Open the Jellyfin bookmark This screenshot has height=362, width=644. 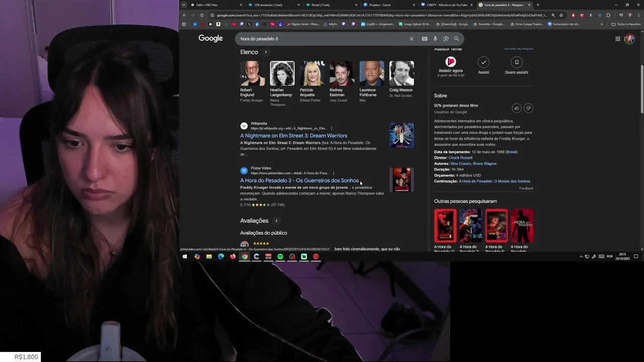[331, 24]
